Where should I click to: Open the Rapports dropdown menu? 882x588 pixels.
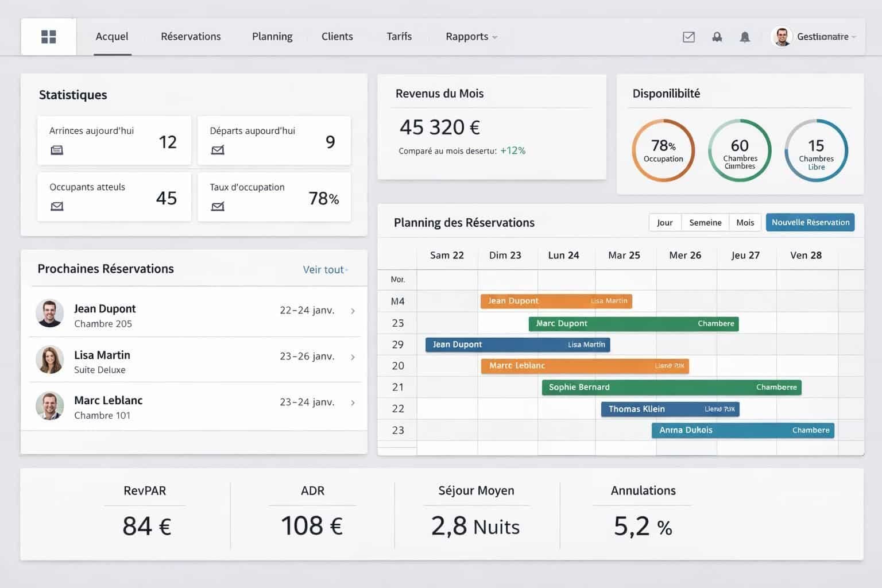[470, 36]
